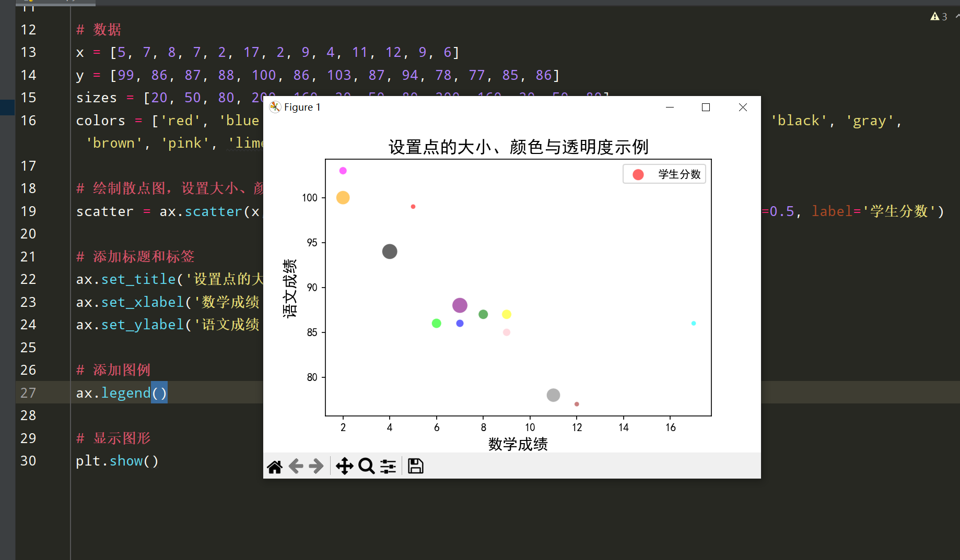Click the ax.legend() code on line 27
The height and width of the screenshot is (560, 960).
pyautogui.click(x=122, y=393)
